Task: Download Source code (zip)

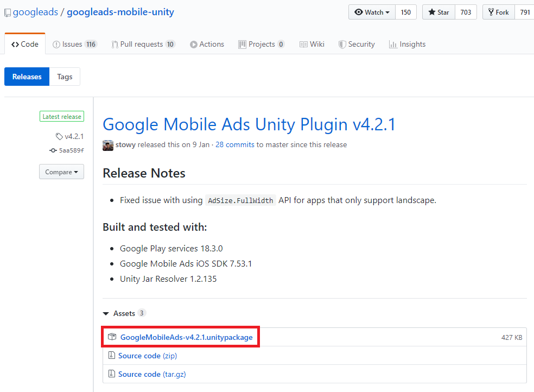Action: [148, 356]
